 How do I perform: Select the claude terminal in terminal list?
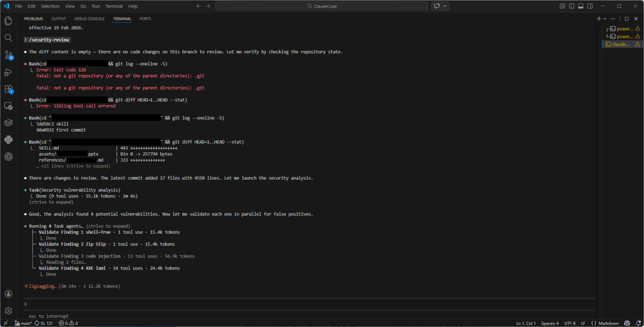pos(620,45)
